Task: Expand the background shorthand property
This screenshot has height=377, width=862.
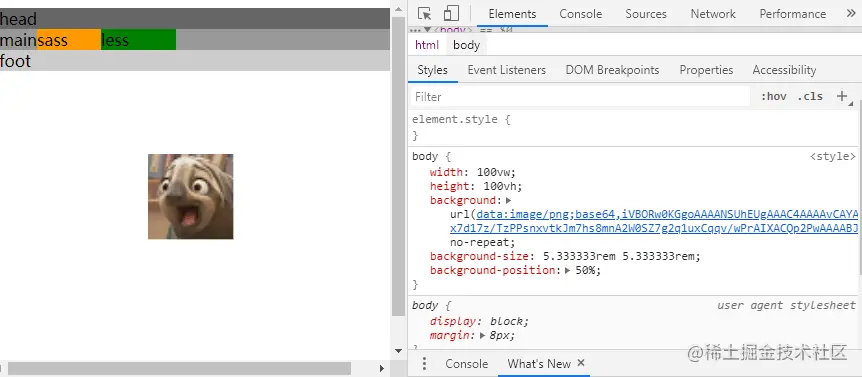Action: [509, 201]
